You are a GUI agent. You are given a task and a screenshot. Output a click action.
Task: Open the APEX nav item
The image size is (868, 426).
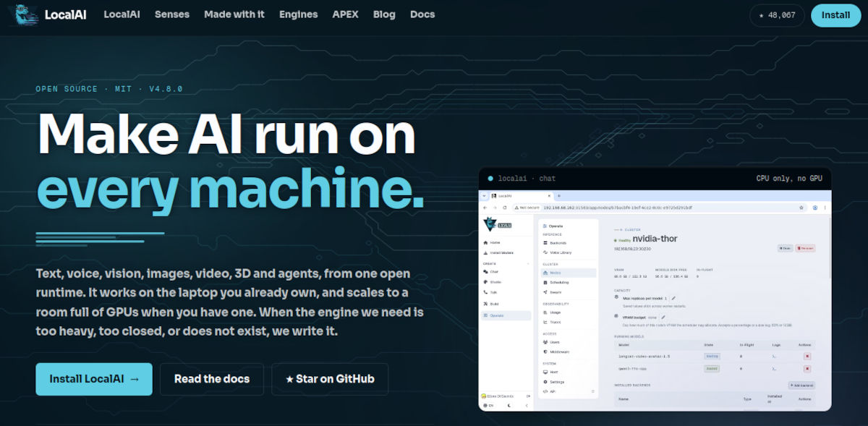tap(345, 14)
